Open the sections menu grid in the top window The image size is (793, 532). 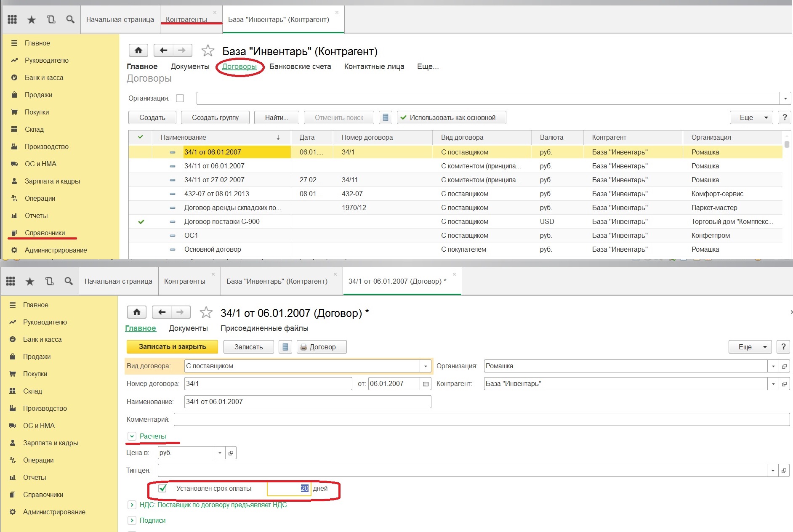pos(12,19)
